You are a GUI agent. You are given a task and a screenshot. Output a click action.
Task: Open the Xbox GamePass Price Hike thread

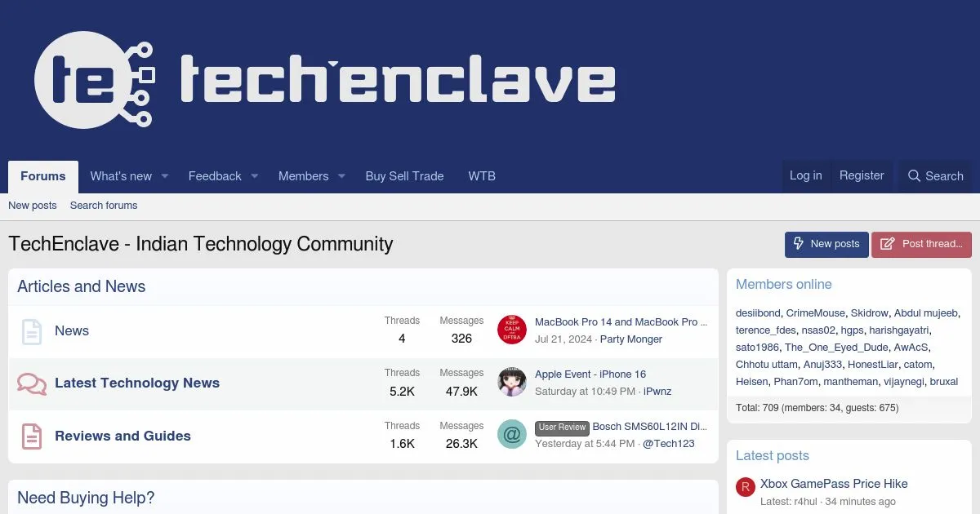834,484
